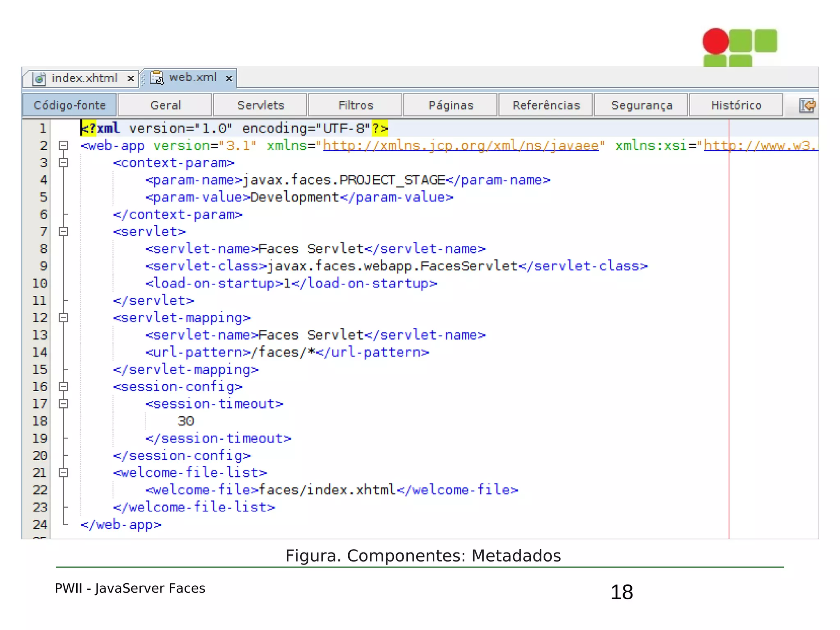Collapse the welcome-file-list fold on line 21
Viewport: 840px width, 630px height.
63,472
